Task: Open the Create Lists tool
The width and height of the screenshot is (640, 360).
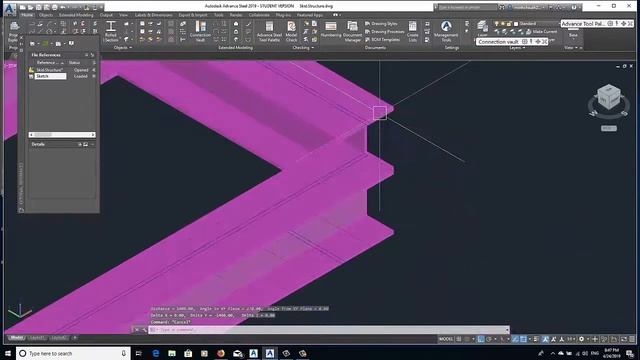Action: pos(413,31)
